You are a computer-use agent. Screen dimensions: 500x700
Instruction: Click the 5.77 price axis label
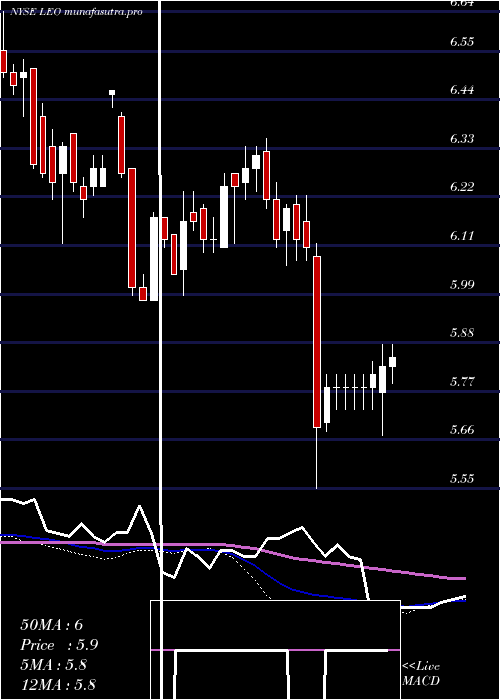pyautogui.click(x=462, y=382)
